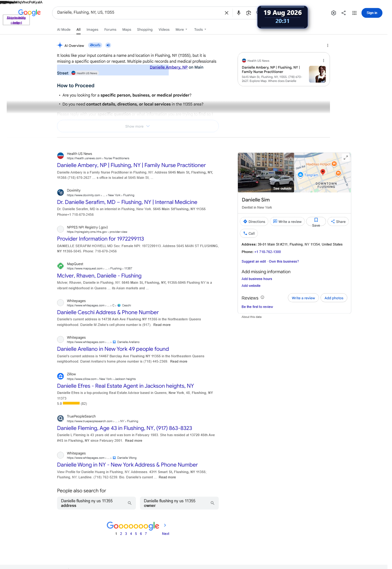Viewport: 392px width, 569px height.
Task: Click Add photos button
Action: coord(334,298)
